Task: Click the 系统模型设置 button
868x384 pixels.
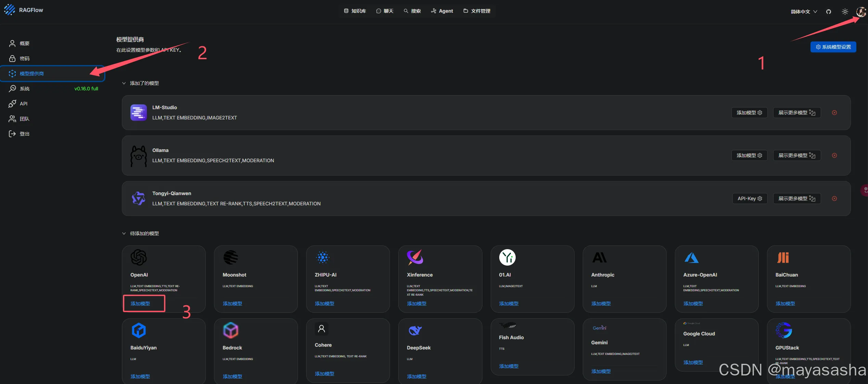Action: [x=833, y=47]
